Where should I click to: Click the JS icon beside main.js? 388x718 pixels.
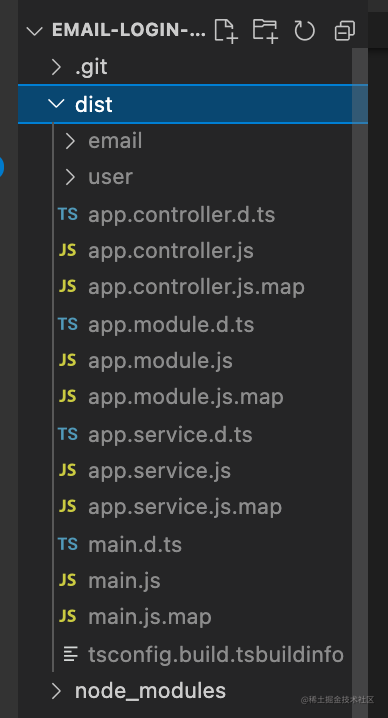click(67, 581)
